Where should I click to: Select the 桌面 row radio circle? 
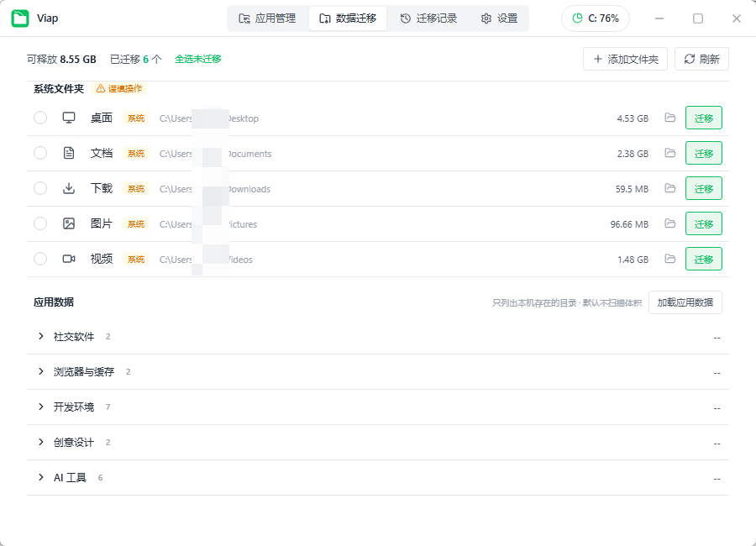(40, 118)
